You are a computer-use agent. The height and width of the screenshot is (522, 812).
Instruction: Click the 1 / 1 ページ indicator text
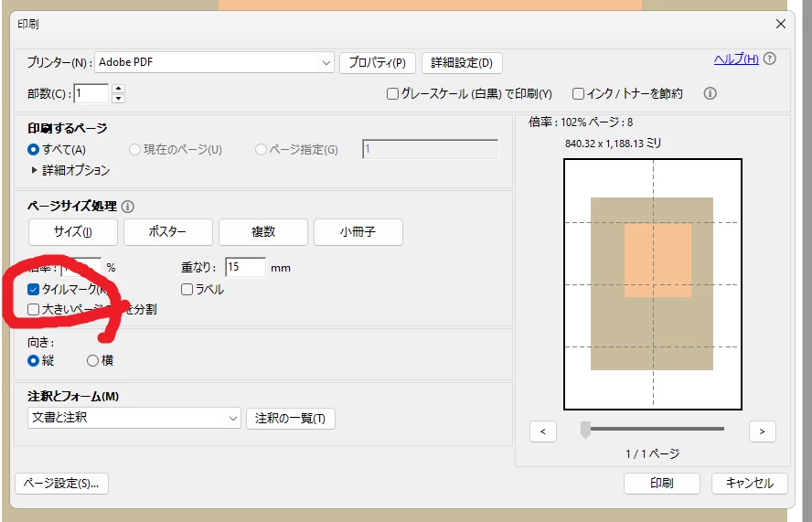(653, 454)
